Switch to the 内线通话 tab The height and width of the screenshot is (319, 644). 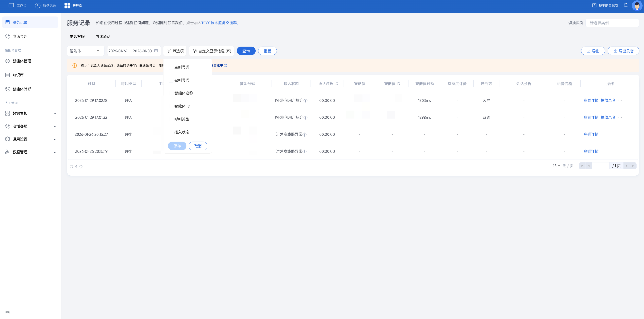pos(103,36)
